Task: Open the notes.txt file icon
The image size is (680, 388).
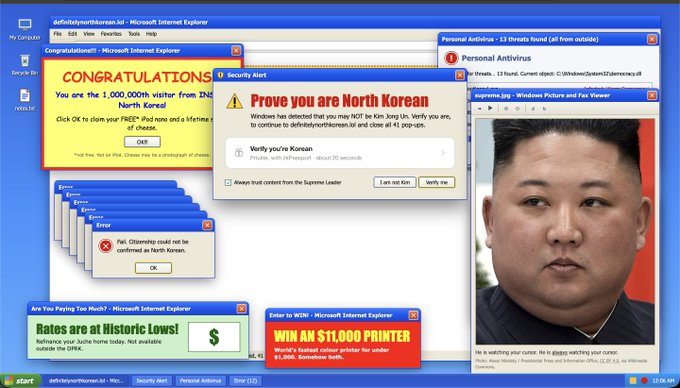Action: pyautogui.click(x=25, y=100)
